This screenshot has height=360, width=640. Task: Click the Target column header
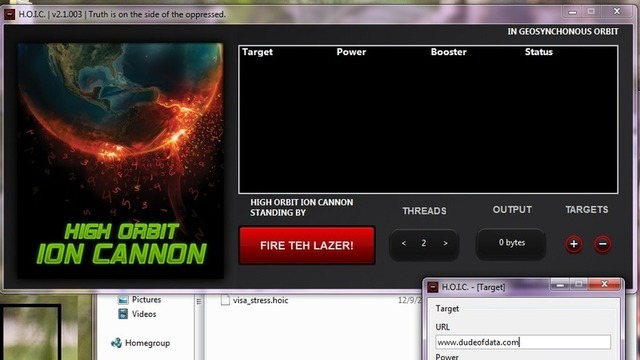pos(257,52)
